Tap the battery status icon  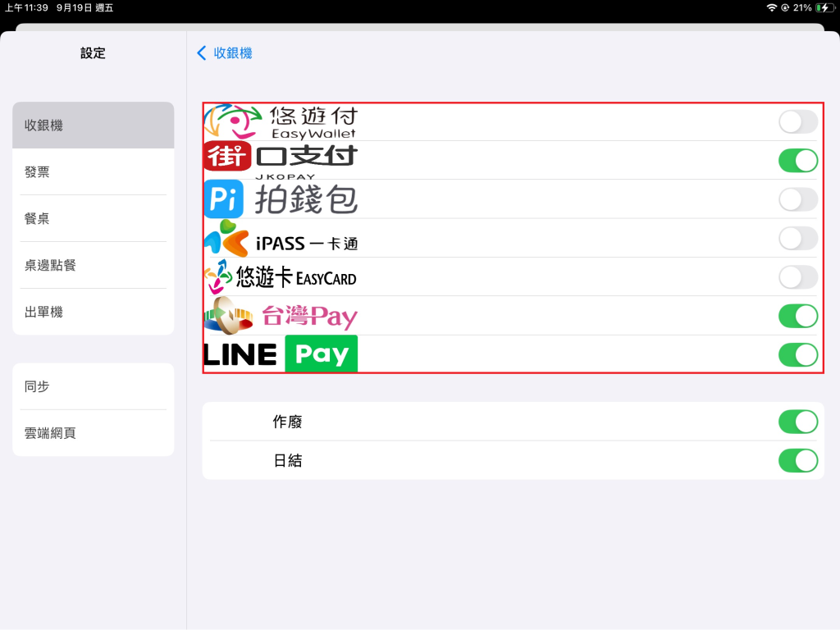823,7
